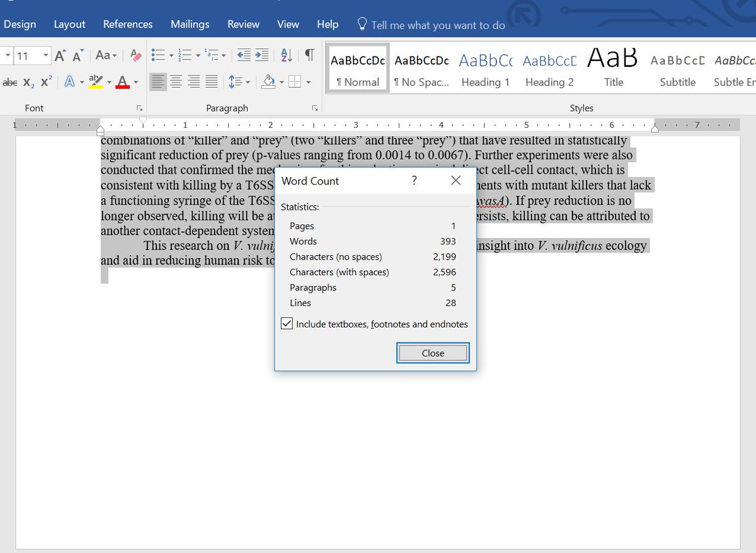Uncheck Include textboxes, footnotes and endnotes
The width and height of the screenshot is (756, 553).
pos(287,324)
